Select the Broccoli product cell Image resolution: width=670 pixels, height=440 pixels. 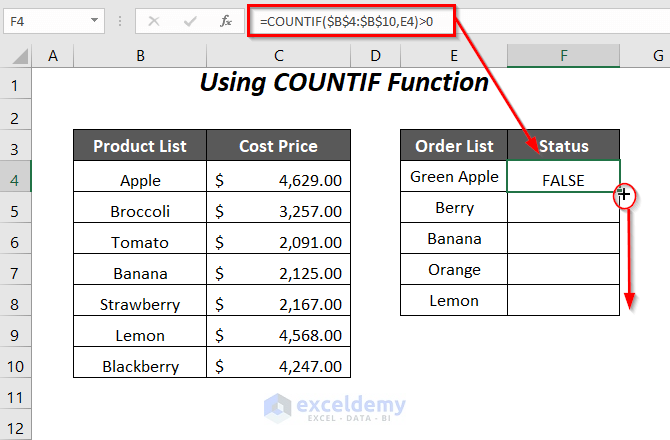click(x=140, y=212)
